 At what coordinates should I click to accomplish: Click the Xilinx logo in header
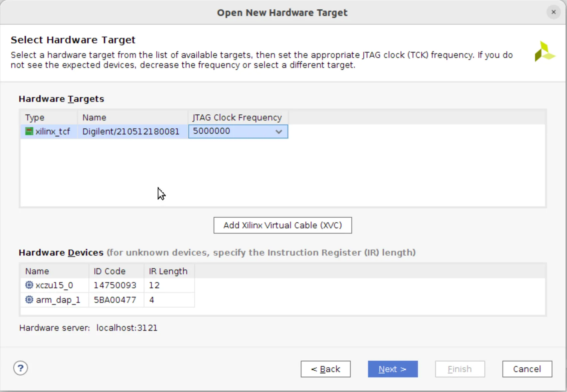tap(544, 52)
